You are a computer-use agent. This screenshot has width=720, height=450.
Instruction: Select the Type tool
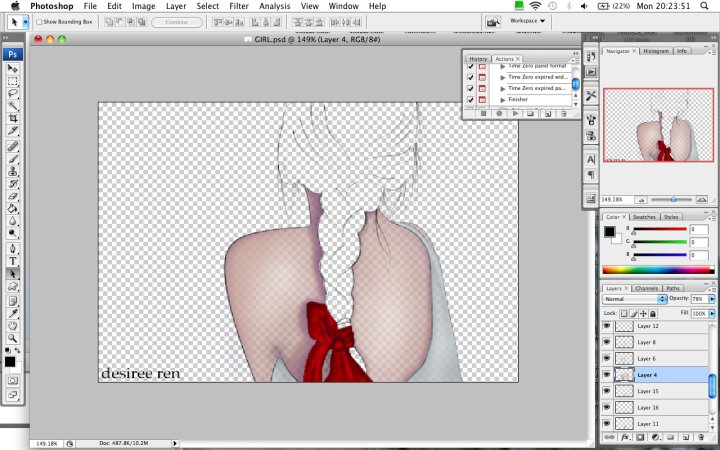point(12,261)
